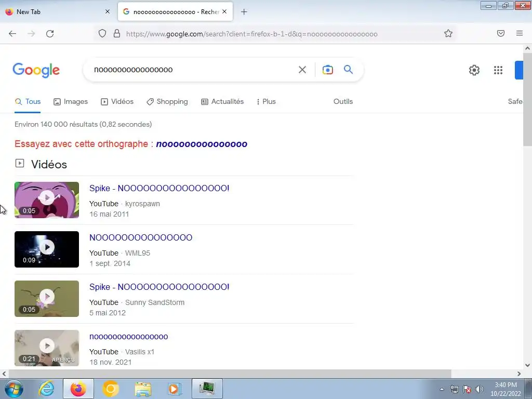Screen dimensions: 532x399
Task: Expand the Plus menu
Action: [x=266, y=101]
